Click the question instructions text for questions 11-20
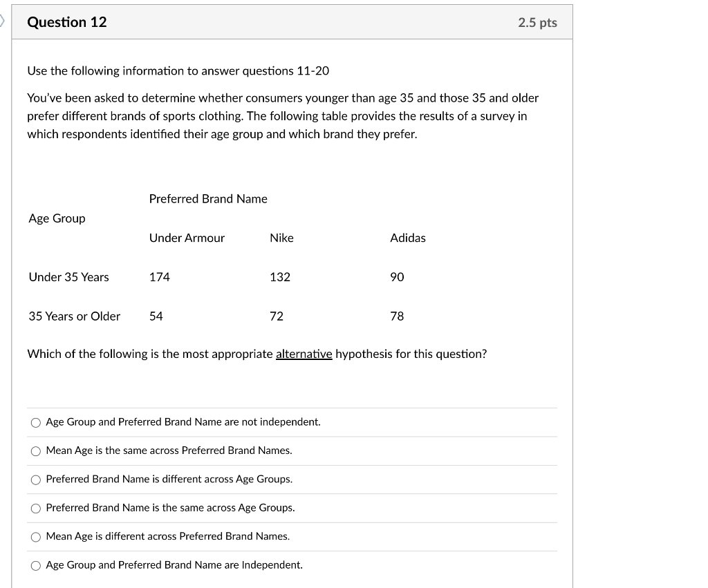Viewport: 708px width, 588px height. tap(178, 70)
